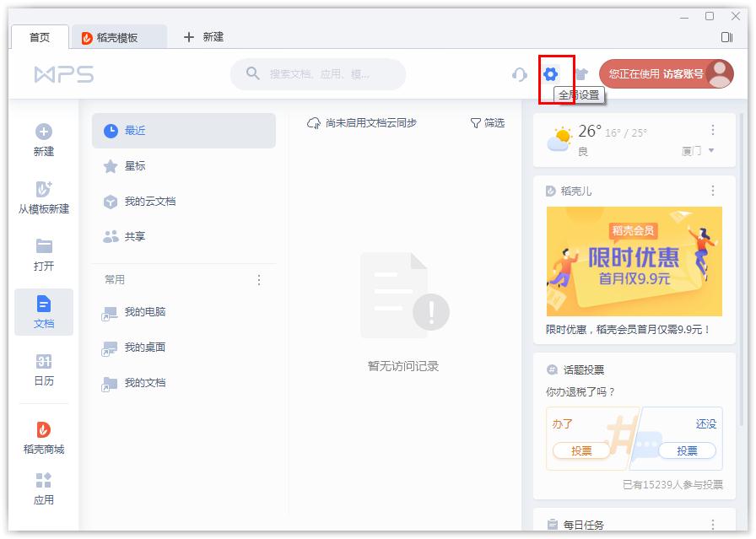
Task: Click the search documents input field
Action: (321, 74)
